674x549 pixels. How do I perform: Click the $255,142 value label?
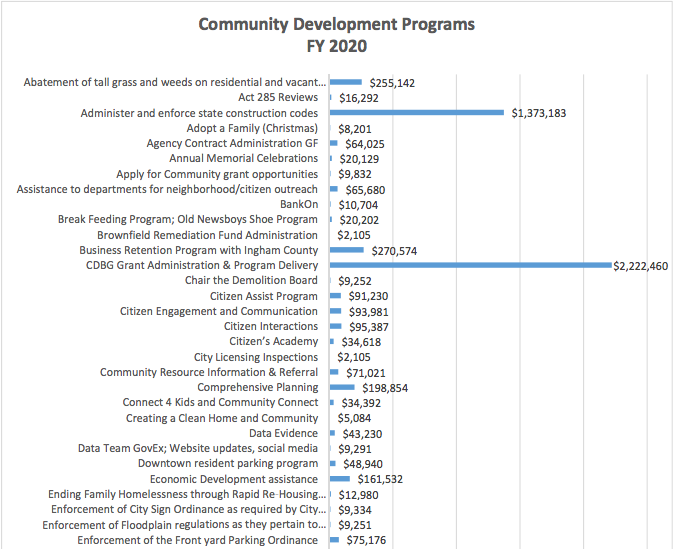click(x=392, y=83)
